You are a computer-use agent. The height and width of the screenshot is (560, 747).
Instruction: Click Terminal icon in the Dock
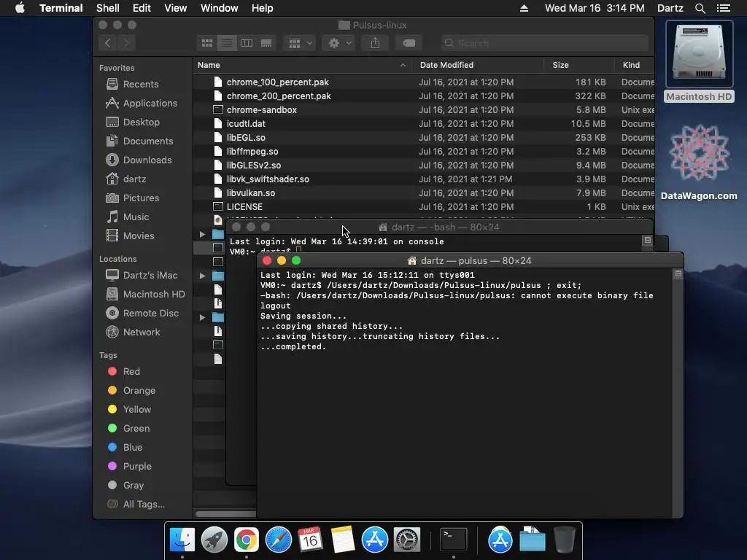(x=453, y=540)
